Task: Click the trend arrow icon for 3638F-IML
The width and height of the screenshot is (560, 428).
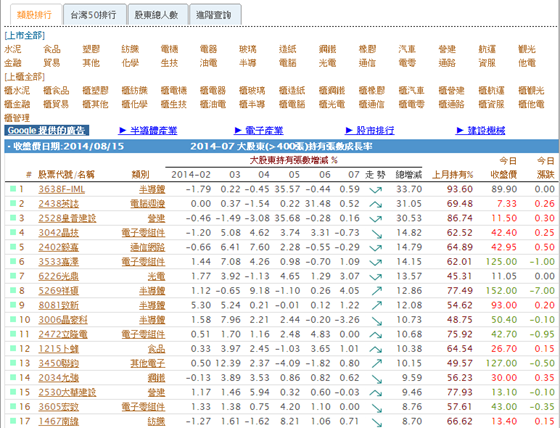Action: point(376,190)
